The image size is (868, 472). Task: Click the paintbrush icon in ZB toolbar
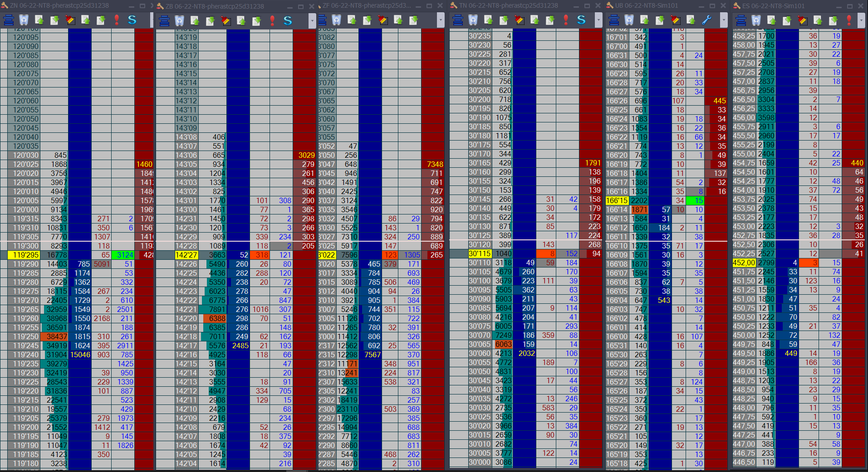coord(226,21)
